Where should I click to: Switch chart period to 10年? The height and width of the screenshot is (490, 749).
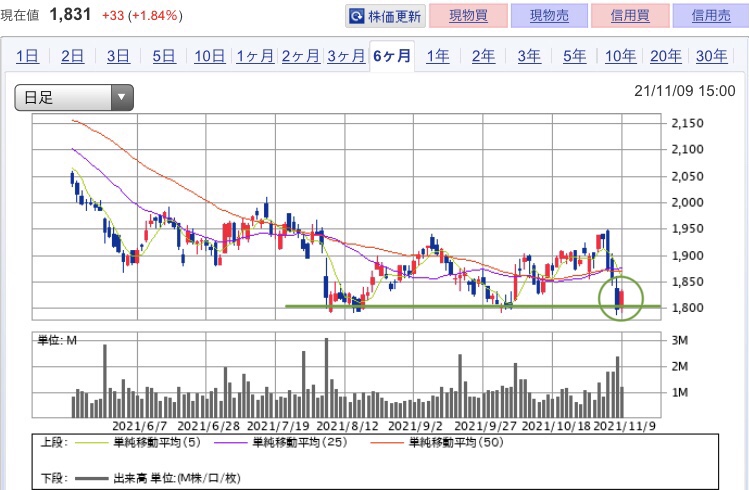point(620,56)
